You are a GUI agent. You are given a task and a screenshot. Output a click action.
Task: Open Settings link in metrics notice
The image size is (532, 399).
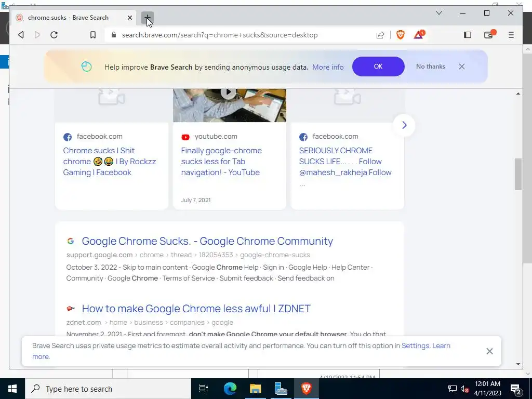(415, 345)
